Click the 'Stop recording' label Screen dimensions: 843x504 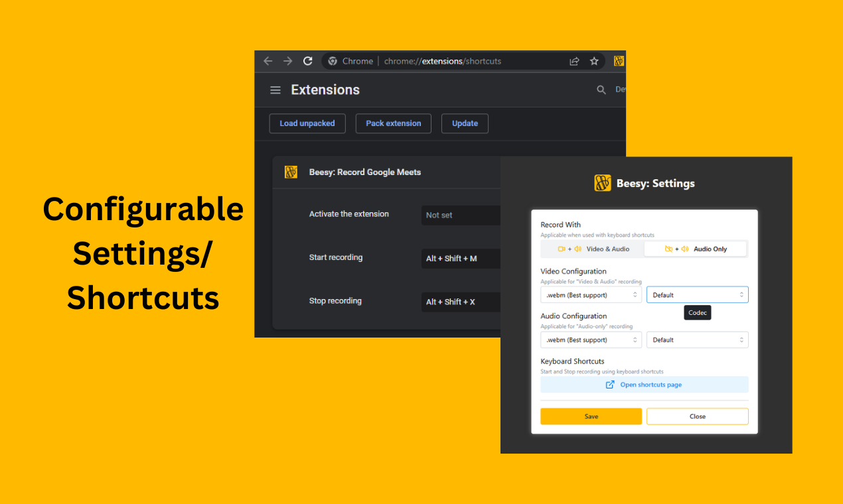pyautogui.click(x=335, y=301)
